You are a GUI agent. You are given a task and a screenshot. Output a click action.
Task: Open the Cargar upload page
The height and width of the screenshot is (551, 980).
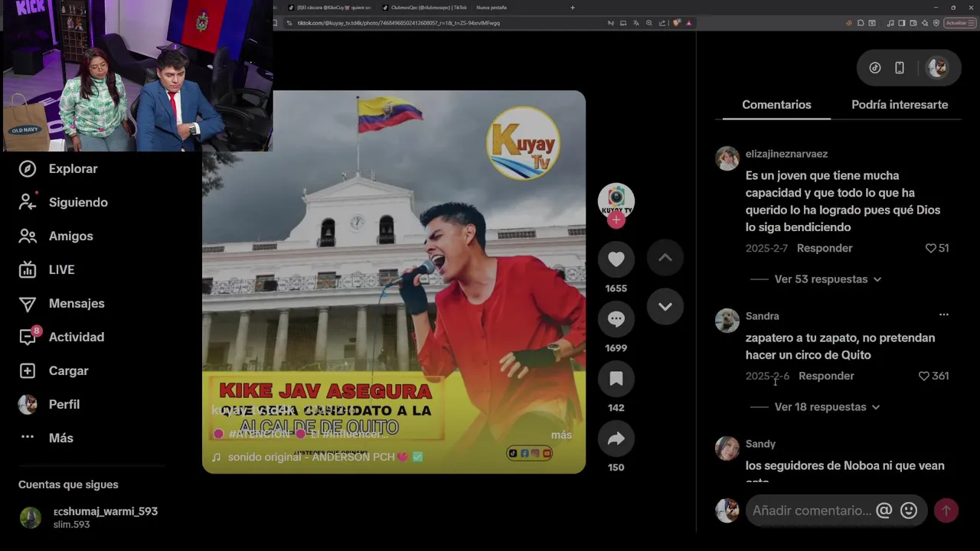54,370
